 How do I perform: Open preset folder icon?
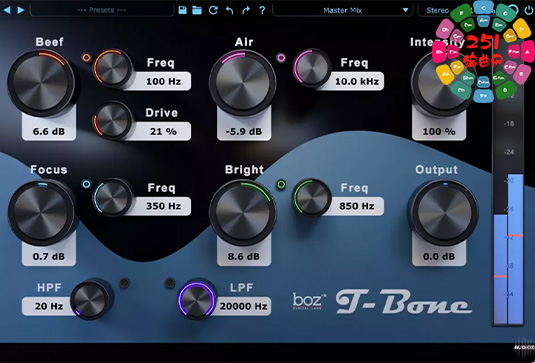[197, 10]
